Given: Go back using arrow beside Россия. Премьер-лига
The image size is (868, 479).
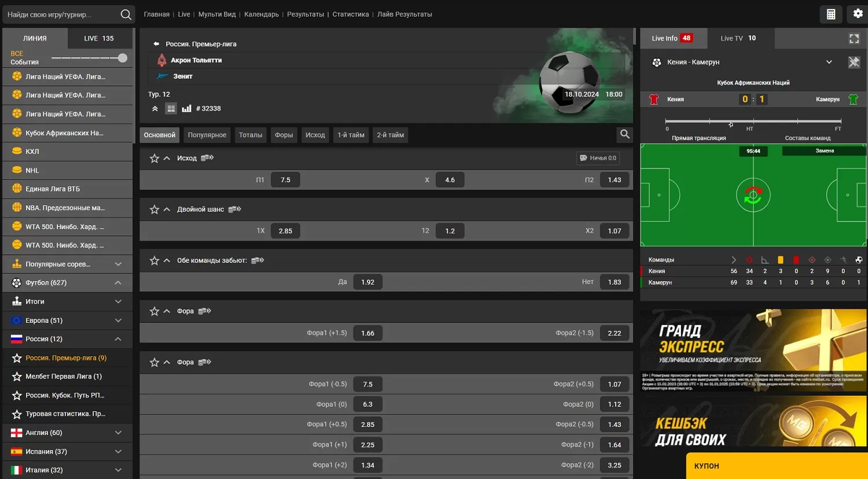Looking at the screenshot, I should [156, 44].
